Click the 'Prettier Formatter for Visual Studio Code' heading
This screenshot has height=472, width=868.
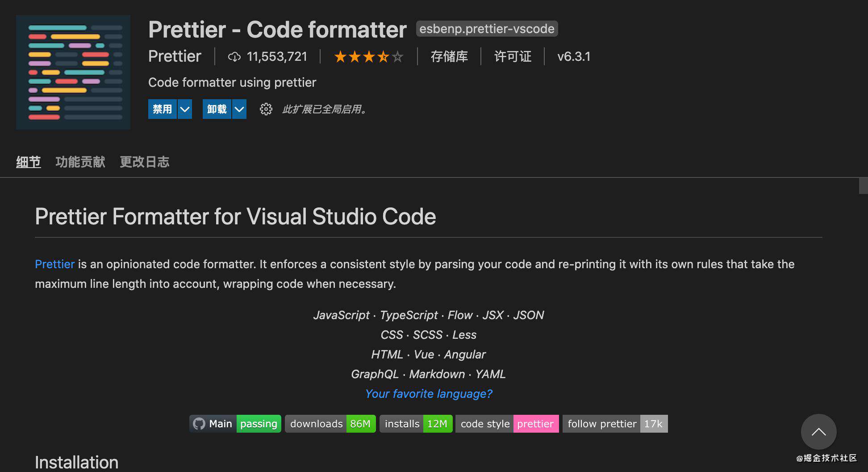[235, 216]
